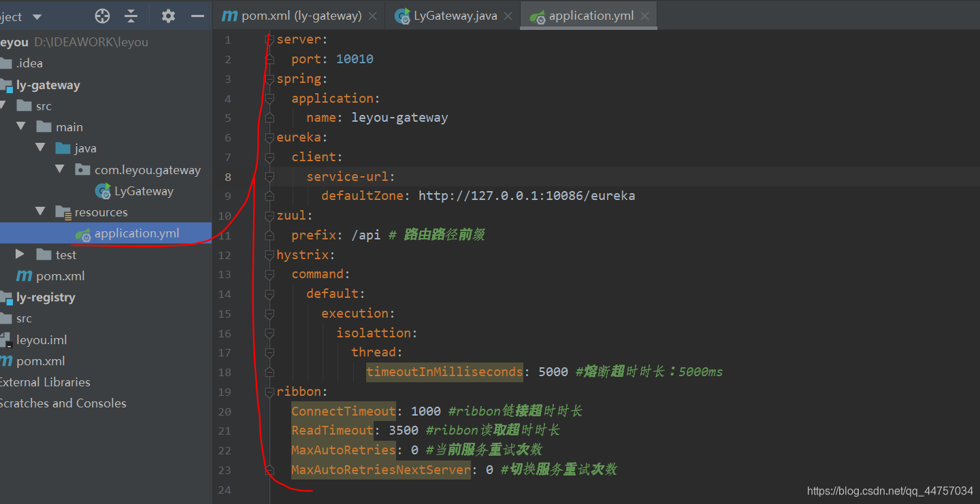Select the resources folder
Image resolution: width=980 pixels, height=504 pixels.
pyautogui.click(x=101, y=212)
